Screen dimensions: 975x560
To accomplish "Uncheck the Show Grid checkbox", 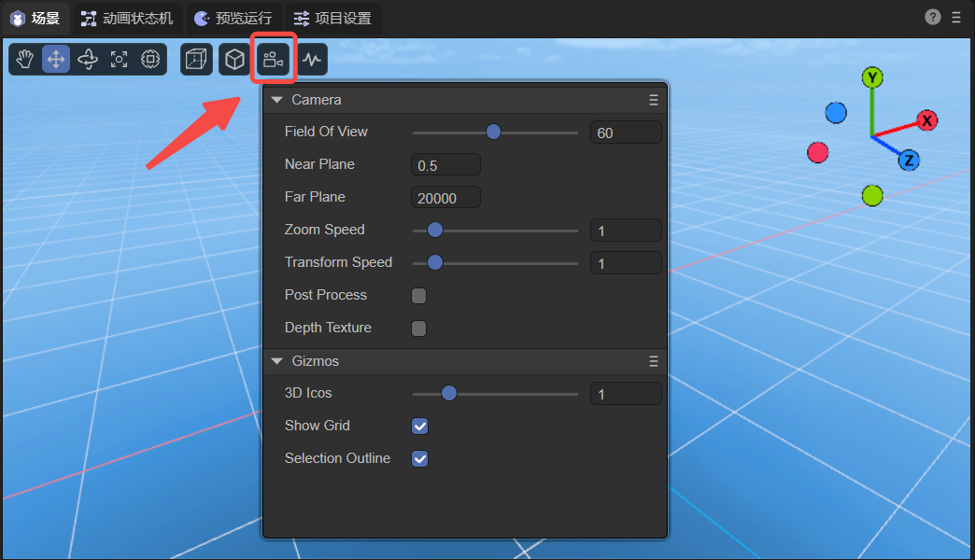I will pyautogui.click(x=420, y=427).
